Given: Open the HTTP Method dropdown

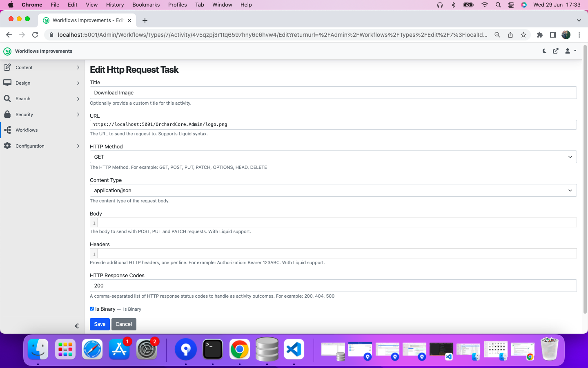Looking at the screenshot, I should point(333,157).
